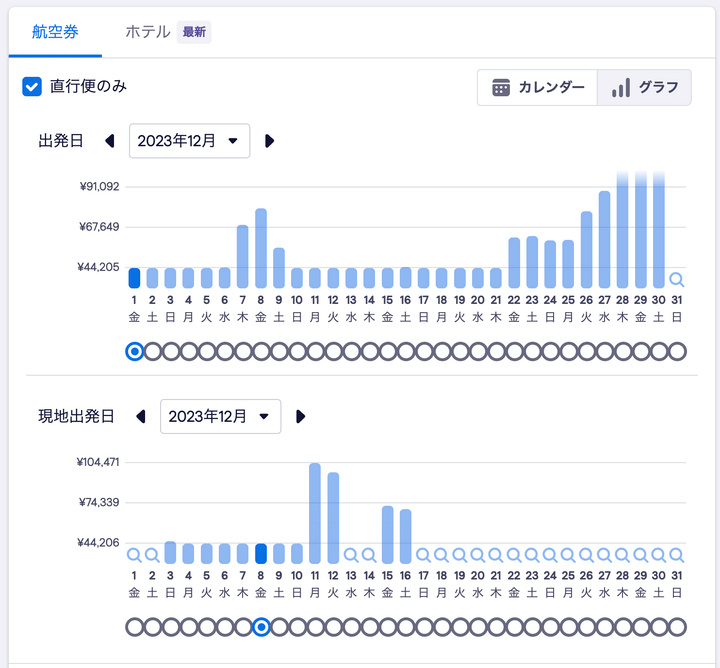The image size is (720, 668).
Task: Select the 航空券 tab
Action: coord(55,32)
